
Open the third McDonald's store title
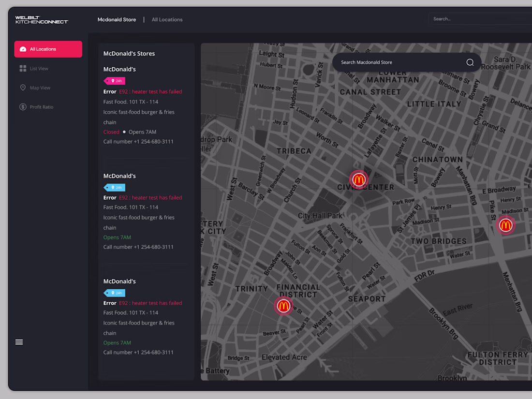tap(119, 281)
